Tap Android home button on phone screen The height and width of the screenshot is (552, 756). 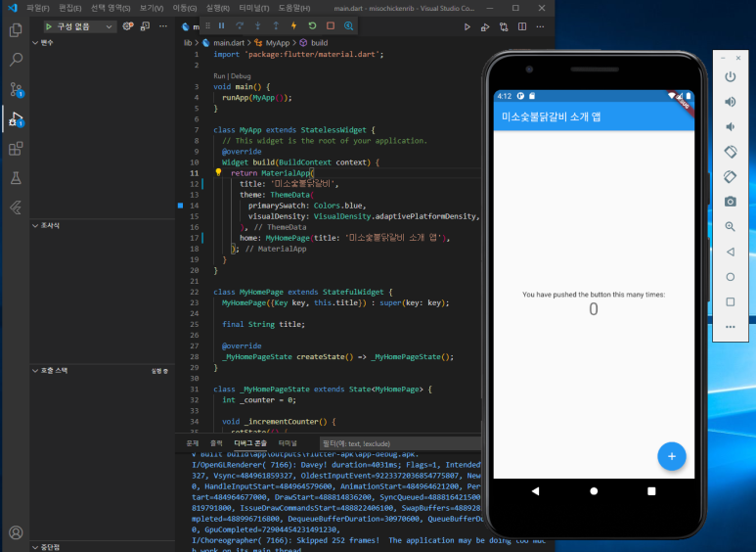(x=594, y=491)
